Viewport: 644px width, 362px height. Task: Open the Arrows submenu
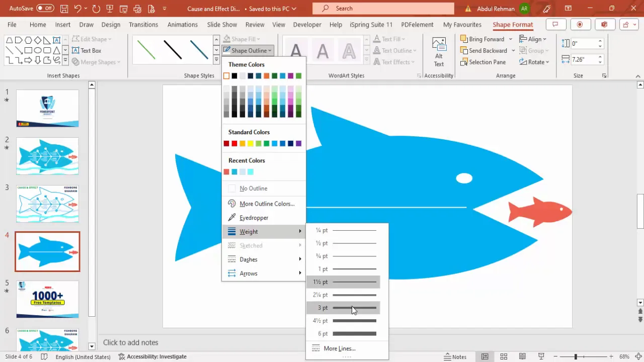(264, 274)
